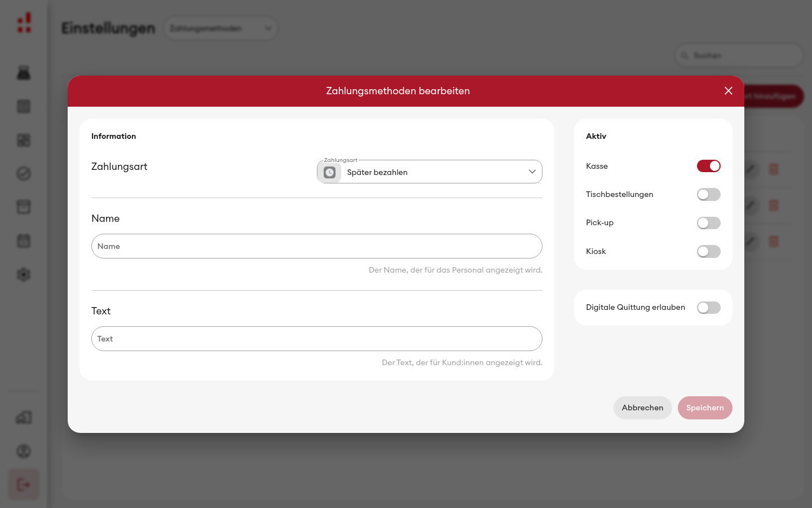Open the cash register sidebar icon
Screen dimensions: 812x508
click(24, 73)
